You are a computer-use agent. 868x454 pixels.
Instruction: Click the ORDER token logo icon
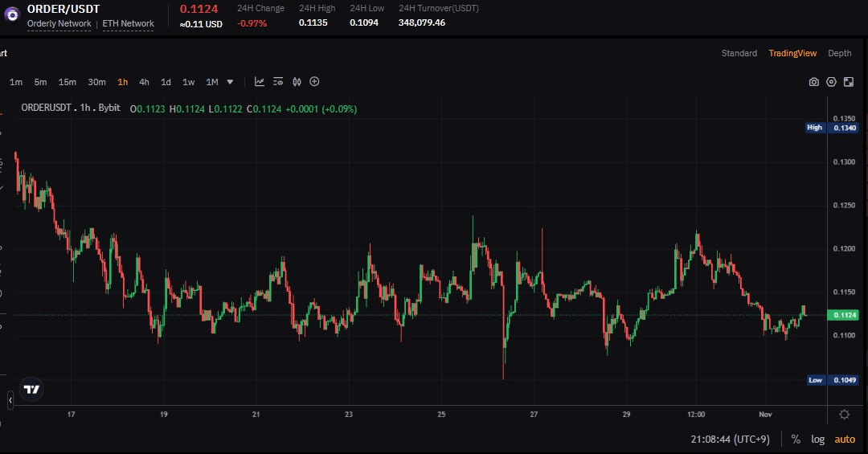[x=11, y=14]
